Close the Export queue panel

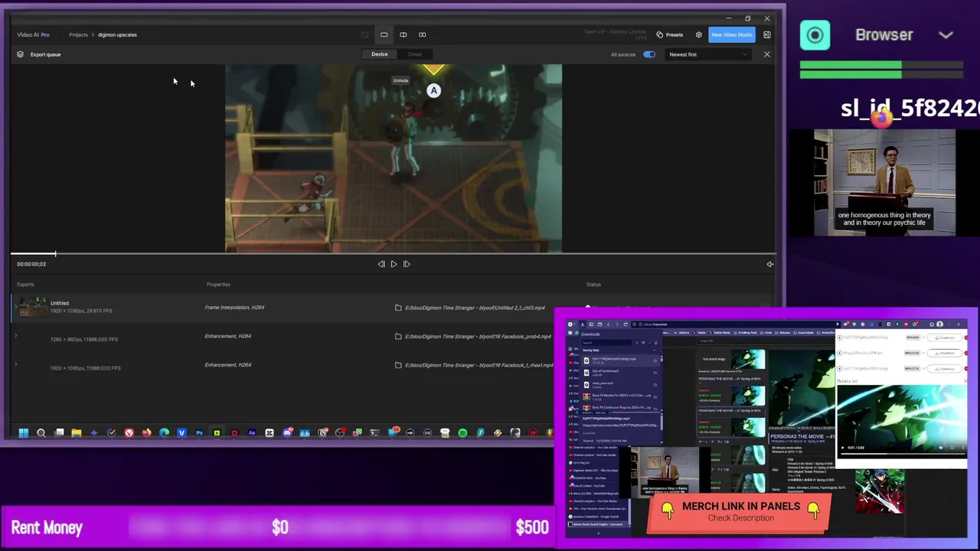(x=766, y=54)
